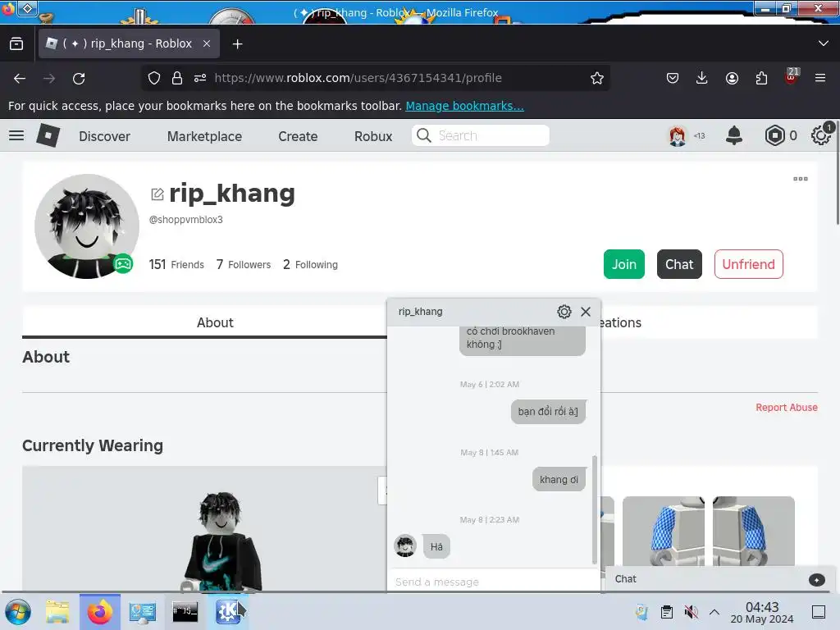Click the @shoppvmblox3 username text
The width and height of the screenshot is (840, 630).
186,220
